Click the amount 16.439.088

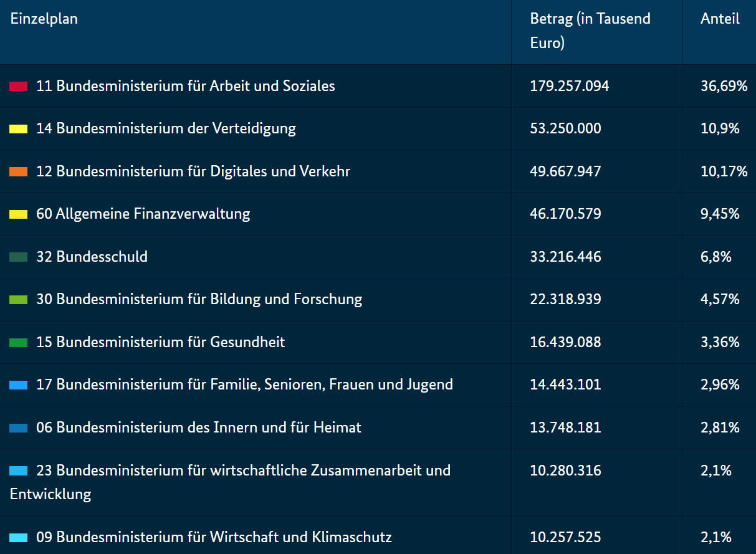point(566,342)
